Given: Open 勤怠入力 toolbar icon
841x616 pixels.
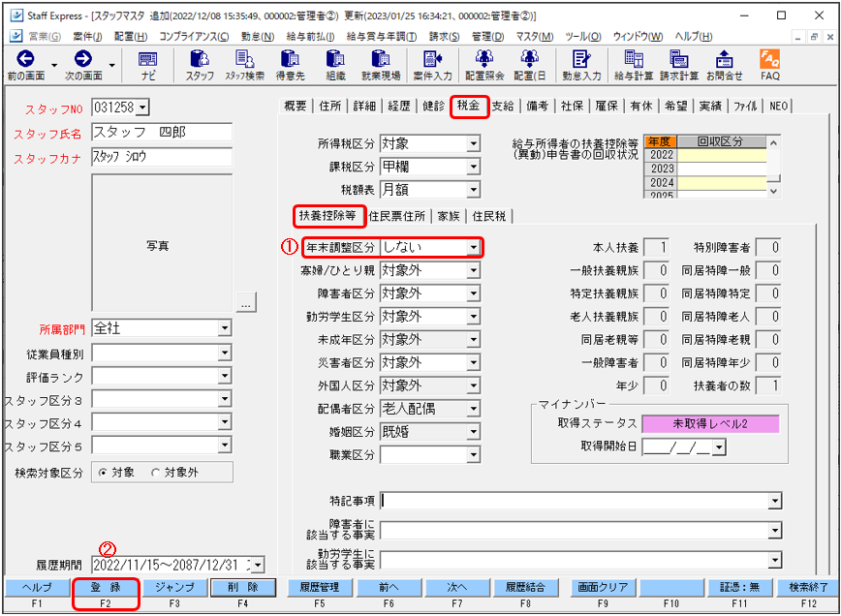Looking at the screenshot, I should tap(581, 58).
